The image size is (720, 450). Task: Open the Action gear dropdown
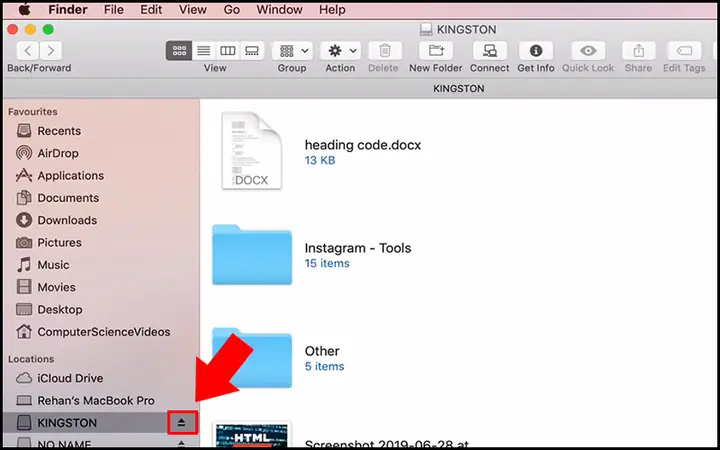coord(340,51)
